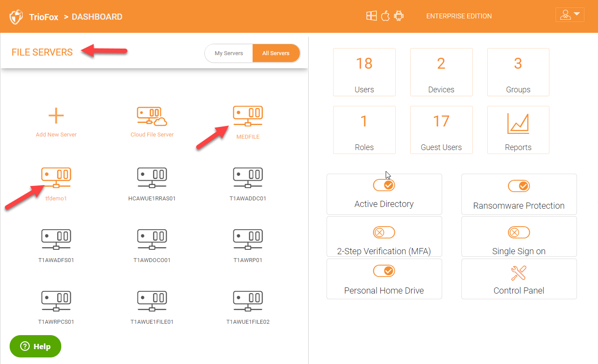Click the Reports label

click(518, 147)
